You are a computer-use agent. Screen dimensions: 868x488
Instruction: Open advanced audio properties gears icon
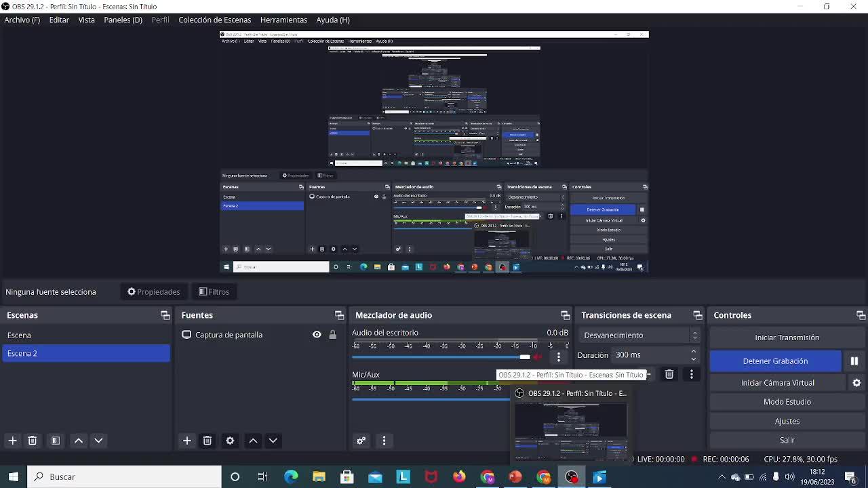361,441
